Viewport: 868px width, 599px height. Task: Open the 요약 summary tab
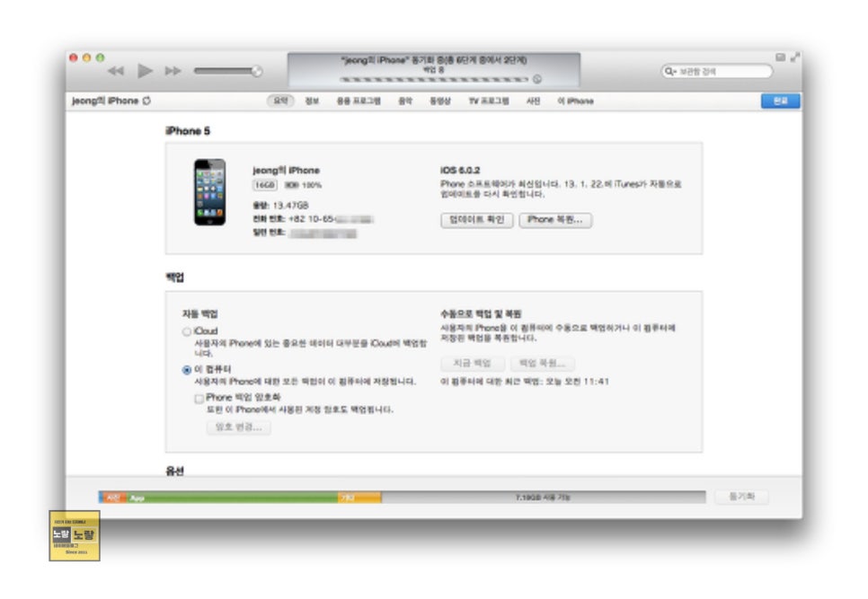(280, 101)
